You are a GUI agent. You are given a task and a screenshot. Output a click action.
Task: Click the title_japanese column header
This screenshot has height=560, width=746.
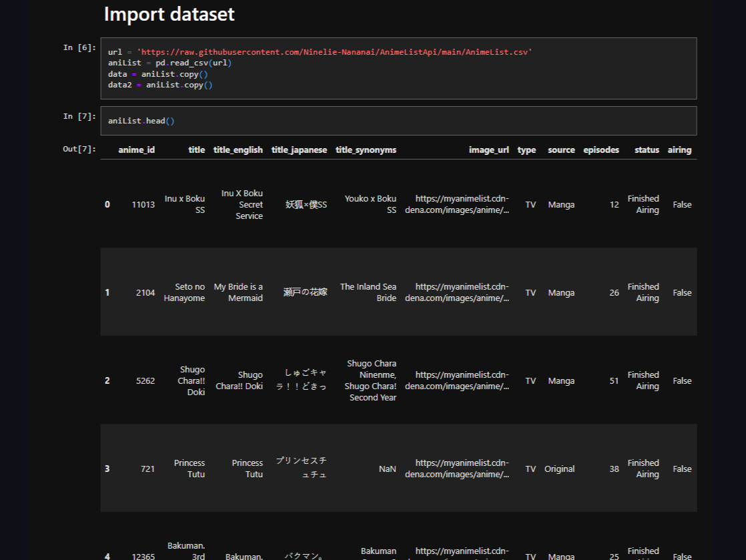[299, 150]
